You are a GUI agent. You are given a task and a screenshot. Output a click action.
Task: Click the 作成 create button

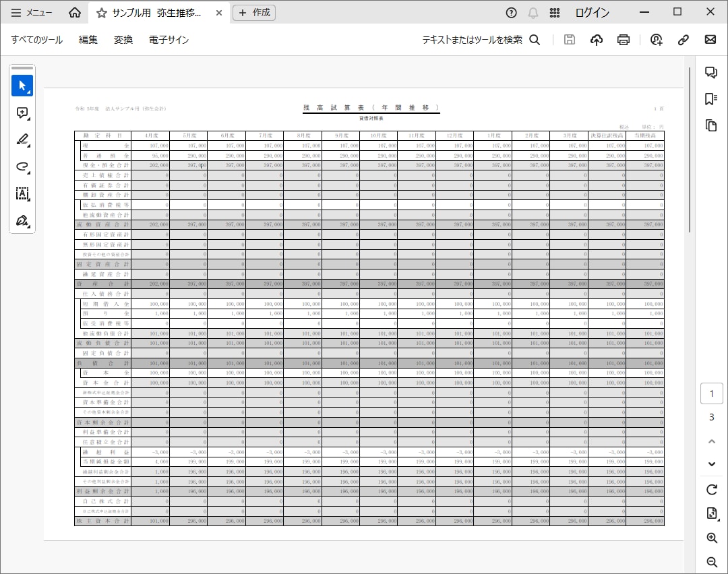[254, 13]
